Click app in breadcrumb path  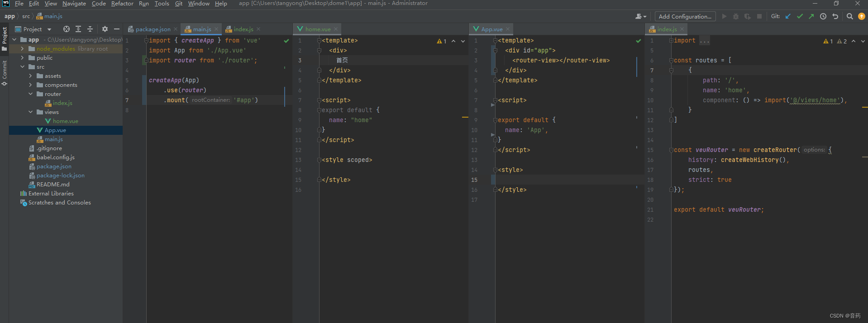click(10, 16)
